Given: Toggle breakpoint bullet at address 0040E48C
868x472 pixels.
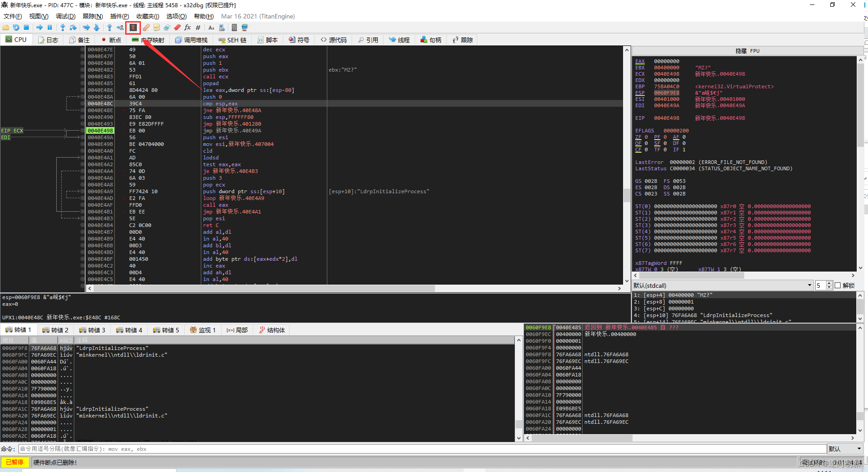Looking at the screenshot, I should click(x=82, y=104).
